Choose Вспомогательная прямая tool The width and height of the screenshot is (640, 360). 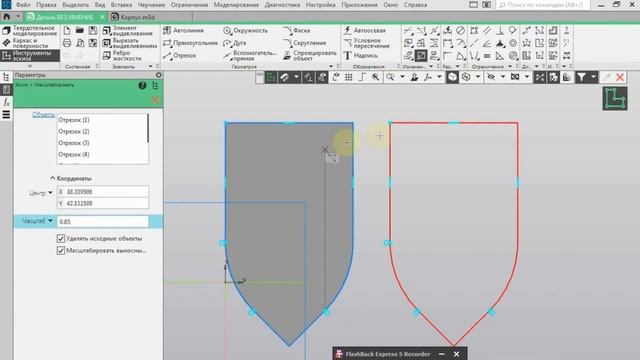tap(250, 56)
